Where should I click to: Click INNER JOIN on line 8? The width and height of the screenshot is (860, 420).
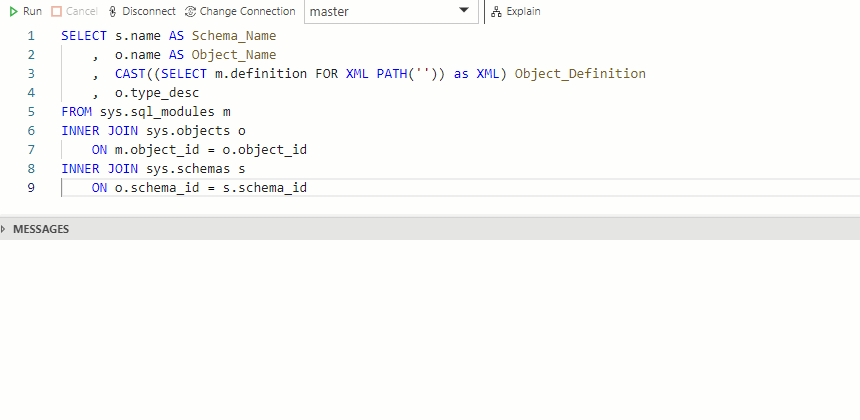pyautogui.click(x=99, y=169)
